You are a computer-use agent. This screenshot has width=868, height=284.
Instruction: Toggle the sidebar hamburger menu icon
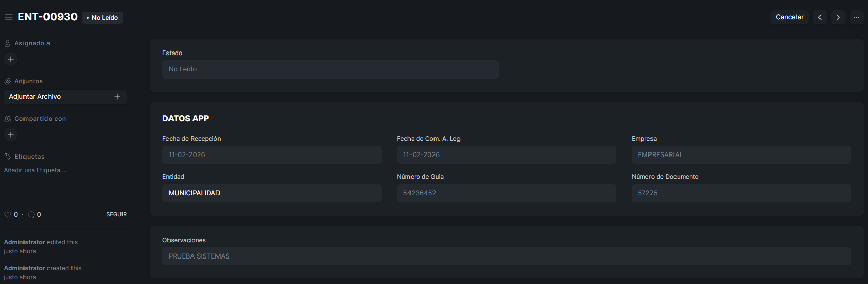click(x=9, y=17)
